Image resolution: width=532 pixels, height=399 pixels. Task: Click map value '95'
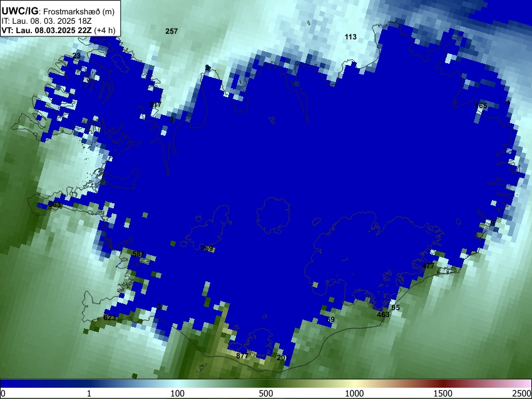(396, 308)
